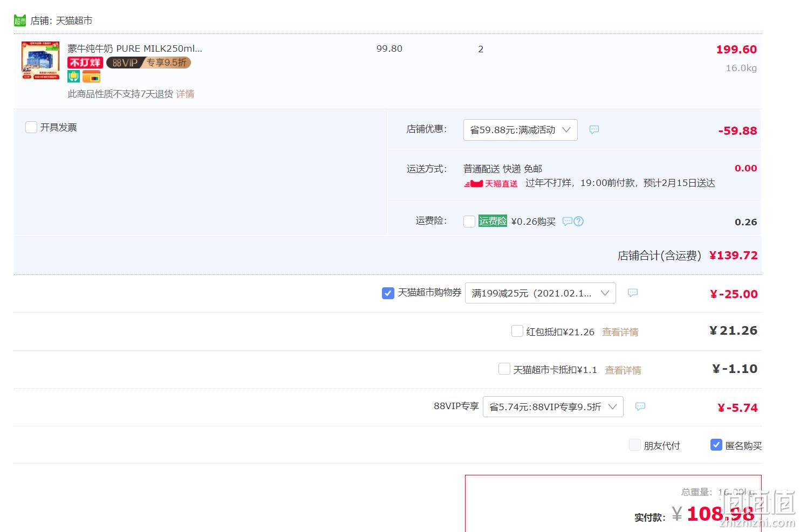800x532 pixels.
Task: Click the delivery estimate 预计2月15日送达 text
Action: (x=679, y=183)
